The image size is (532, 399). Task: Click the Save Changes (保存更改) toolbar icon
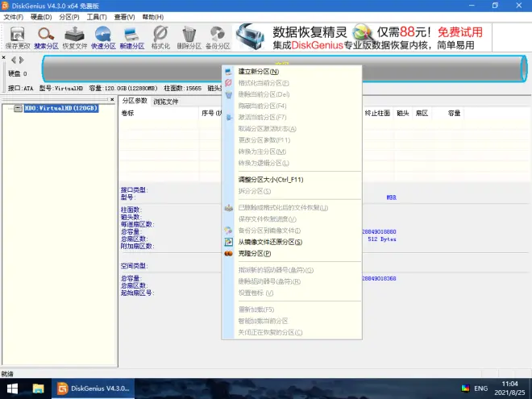18,38
